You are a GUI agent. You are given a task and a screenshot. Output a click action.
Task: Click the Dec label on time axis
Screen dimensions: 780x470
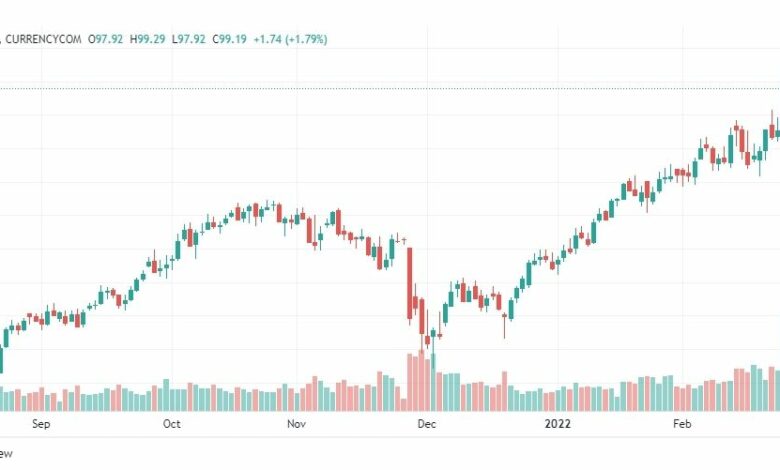click(x=427, y=424)
